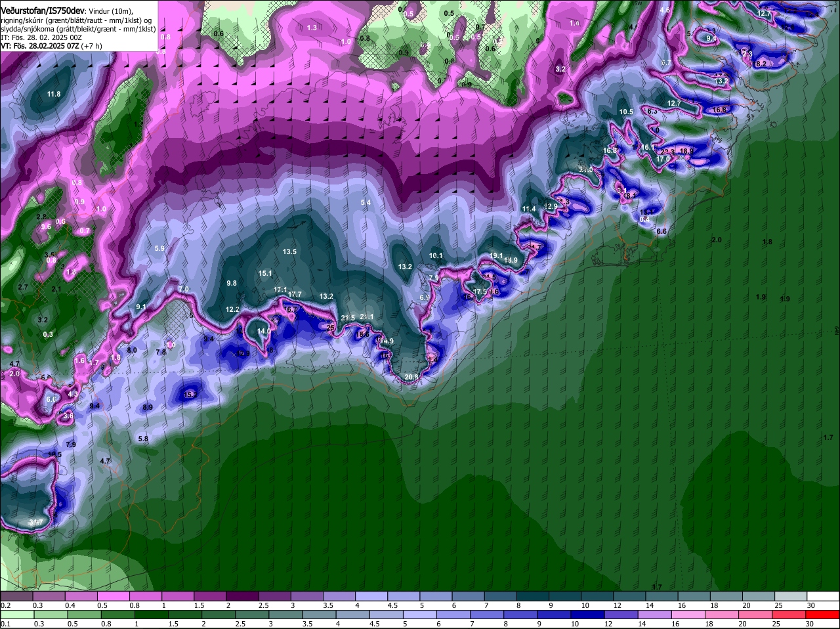Screen dimensions: 840x629
Task: Click the map value 7.8
Action: point(161,352)
